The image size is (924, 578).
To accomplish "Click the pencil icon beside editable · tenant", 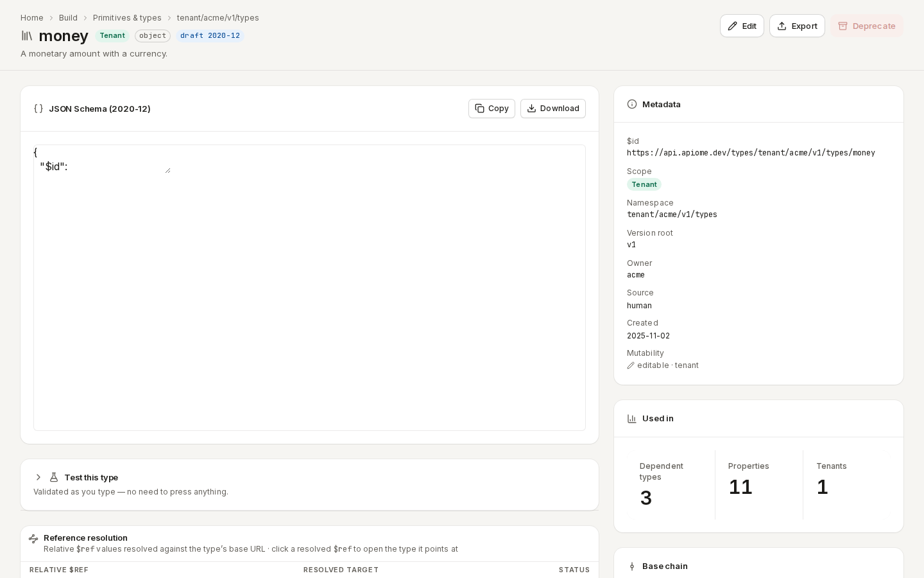I will pos(631,365).
